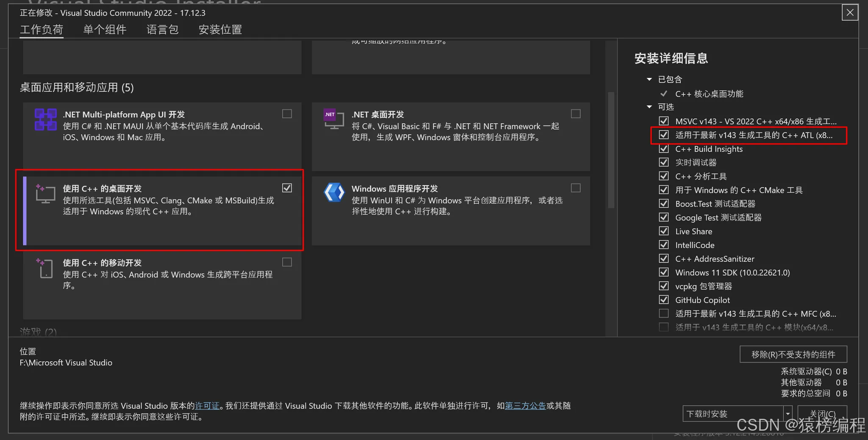Open the 第三方公告 link
Image resolution: width=868 pixels, height=440 pixels.
pyautogui.click(x=525, y=406)
